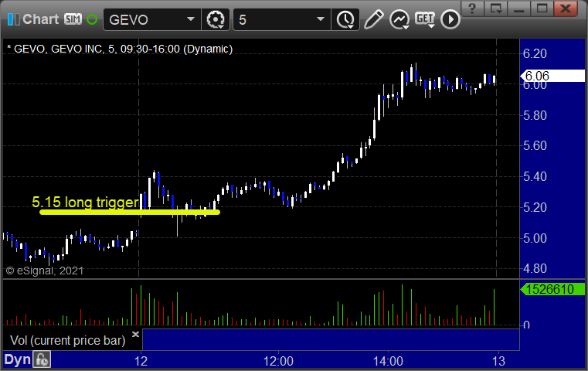
Task: Open the studies line-chart icon
Action: (x=399, y=19)
